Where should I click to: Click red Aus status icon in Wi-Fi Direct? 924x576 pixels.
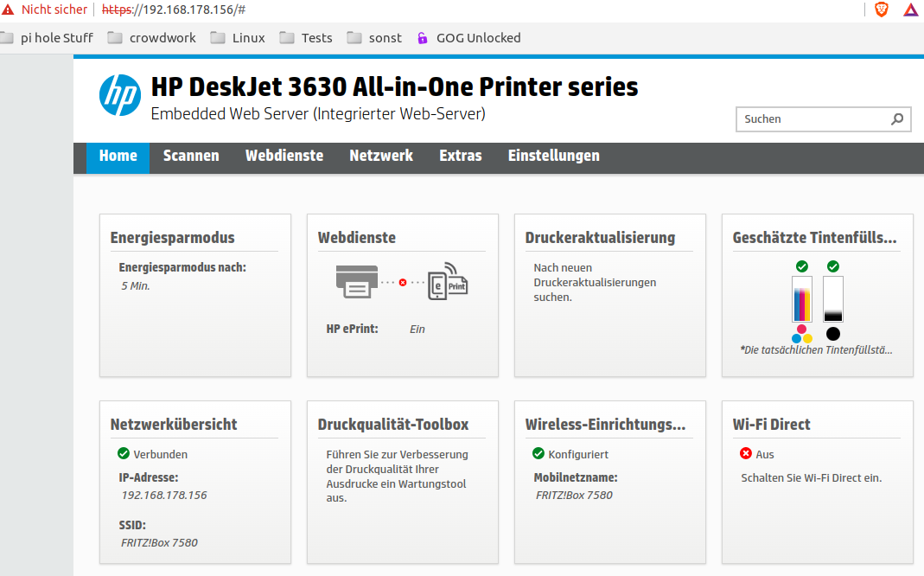pos(745,453)
